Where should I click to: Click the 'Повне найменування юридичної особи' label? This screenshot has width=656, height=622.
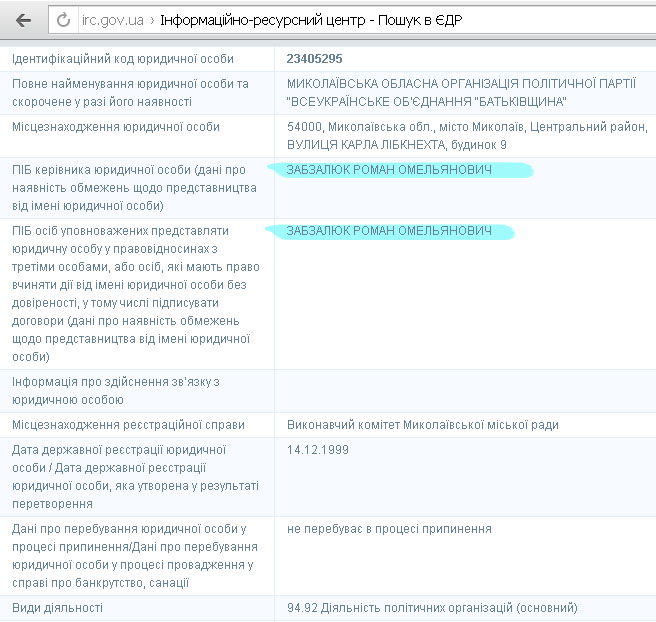click(x=130, y=84)
